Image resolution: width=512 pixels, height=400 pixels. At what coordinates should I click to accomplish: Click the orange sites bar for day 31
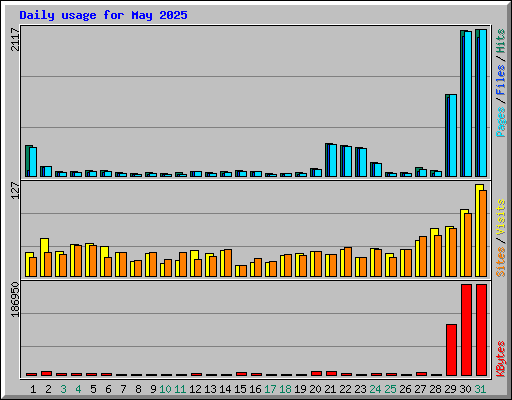pyautogui.click(x=483, y=233)
